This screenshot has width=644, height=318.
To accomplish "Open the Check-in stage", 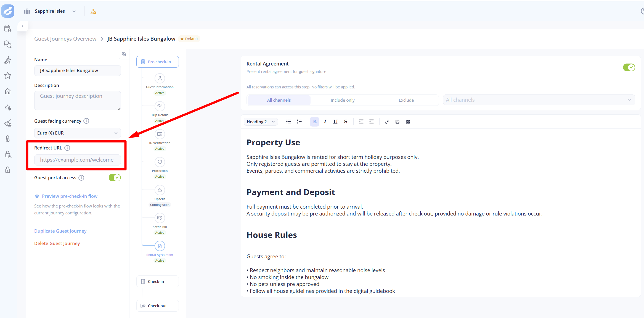I will (158, 282).
